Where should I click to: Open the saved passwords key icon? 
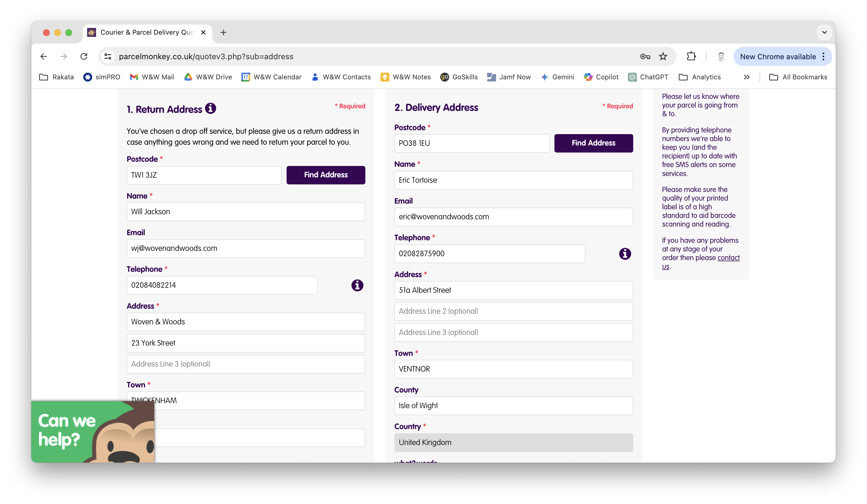(645, 56)
